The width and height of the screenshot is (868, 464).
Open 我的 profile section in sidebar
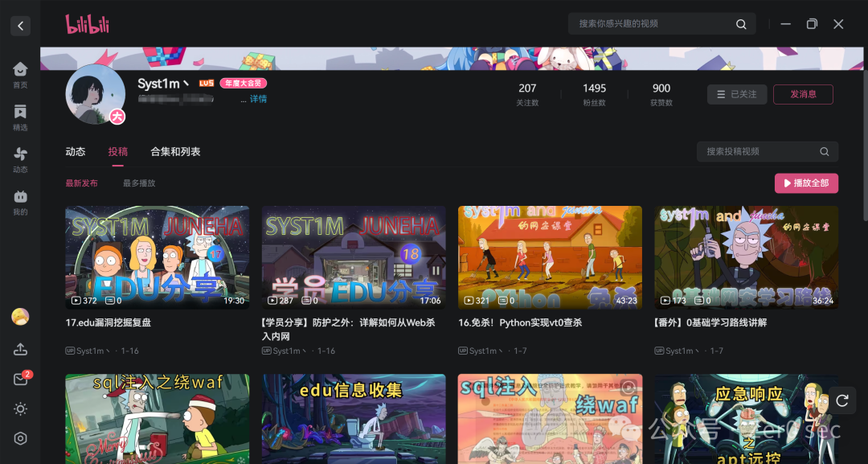click(20, 202)
